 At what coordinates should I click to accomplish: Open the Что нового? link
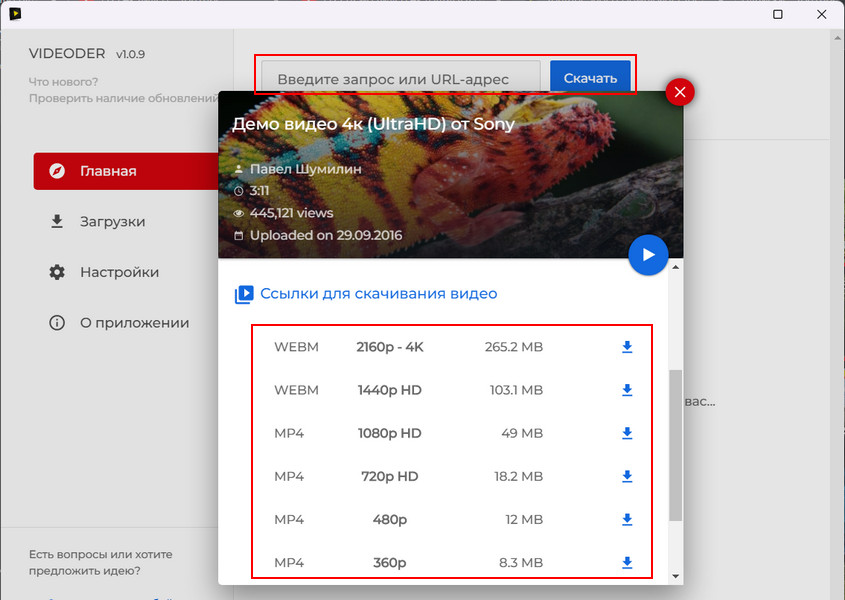pyautogui.click(x=64, y=82)
